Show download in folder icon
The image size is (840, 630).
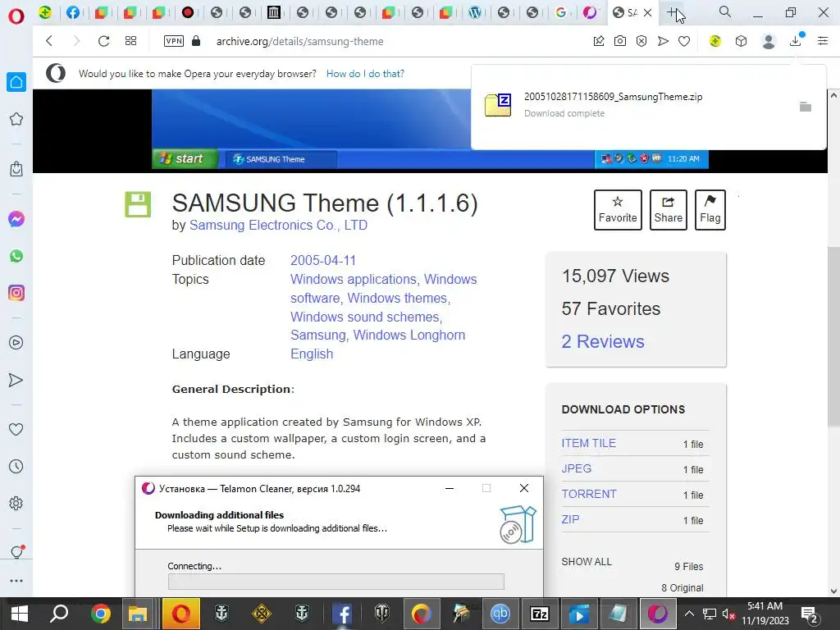[x=806, y=107]
